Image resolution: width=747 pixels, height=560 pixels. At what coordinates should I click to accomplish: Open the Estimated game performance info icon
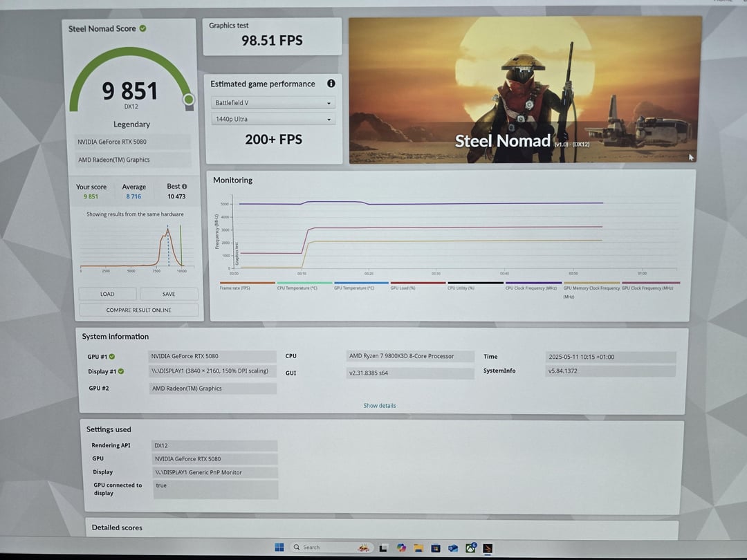pos(331,84)
